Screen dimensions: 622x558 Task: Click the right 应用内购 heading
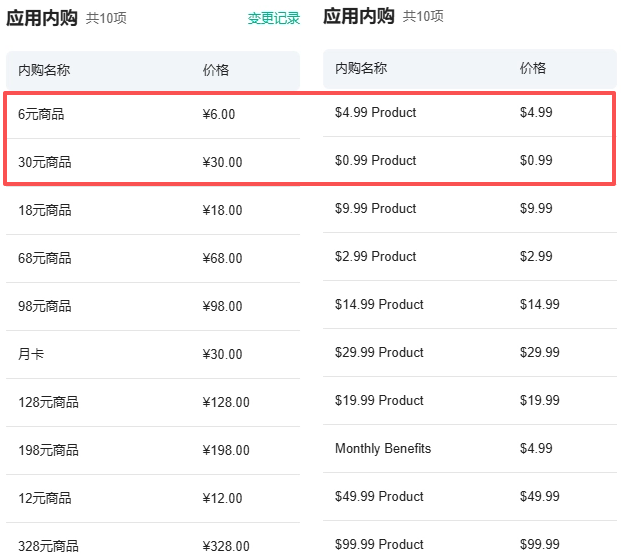359,16
